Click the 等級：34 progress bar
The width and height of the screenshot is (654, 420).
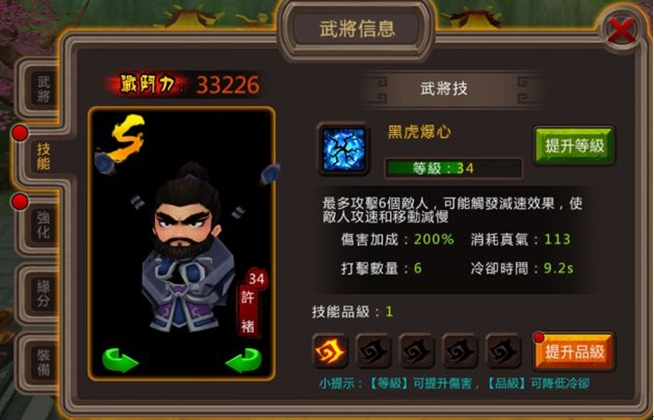coord(453,168)
